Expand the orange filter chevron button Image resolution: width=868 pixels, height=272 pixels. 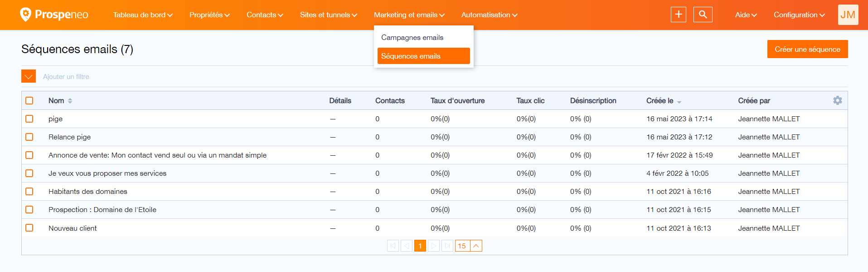[29, 76]
